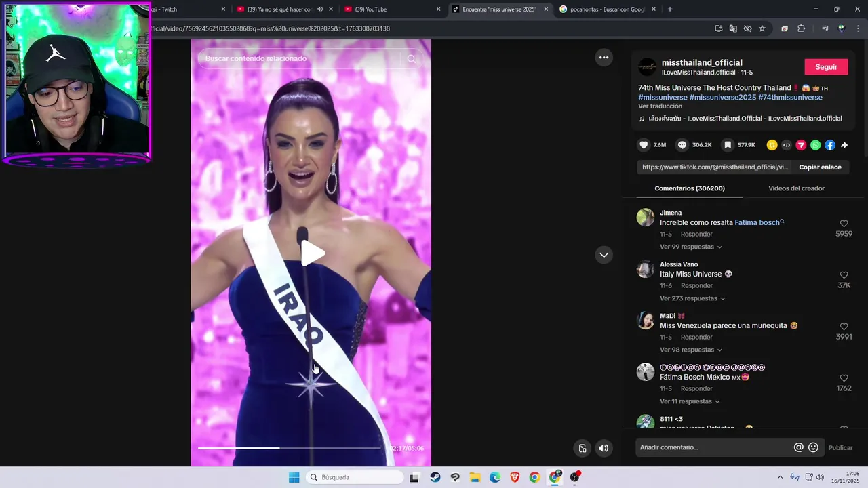Switch to pocahontas Google search tab

point(607,9)
